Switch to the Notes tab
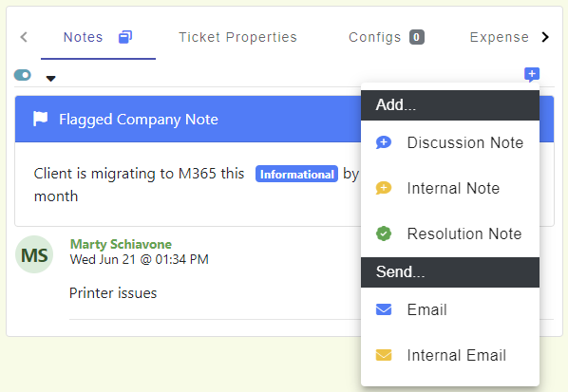Image resolution: width=568 pixels, height=392 pixels. click(98, 37)
